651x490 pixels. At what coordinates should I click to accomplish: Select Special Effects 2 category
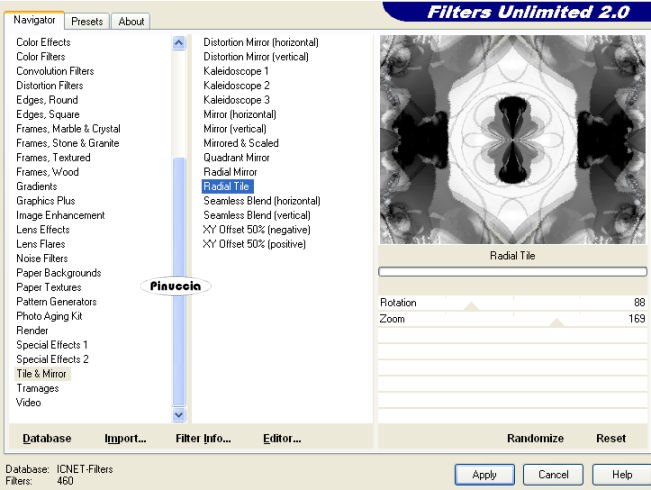[x=52, y=359]
